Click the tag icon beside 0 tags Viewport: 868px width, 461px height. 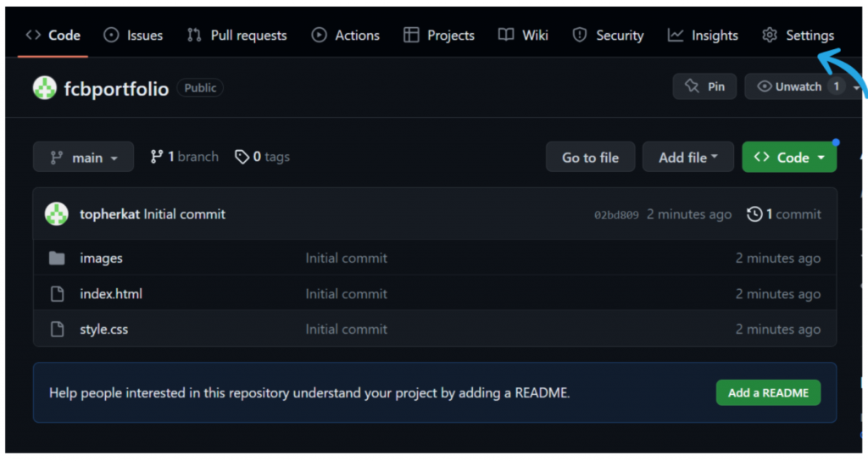pyautogui.click(x=242, y=157)
